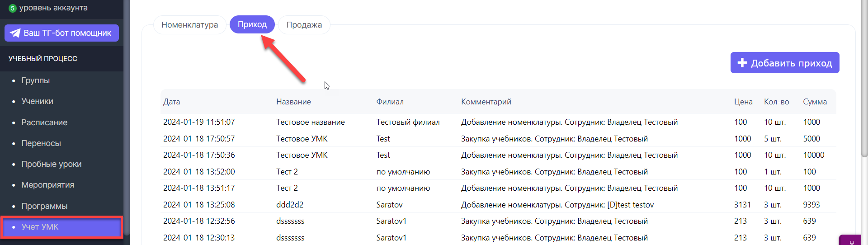Click Тестовое название cell
The width and height of the screenshot is (868, 245).
pos(311,122)
